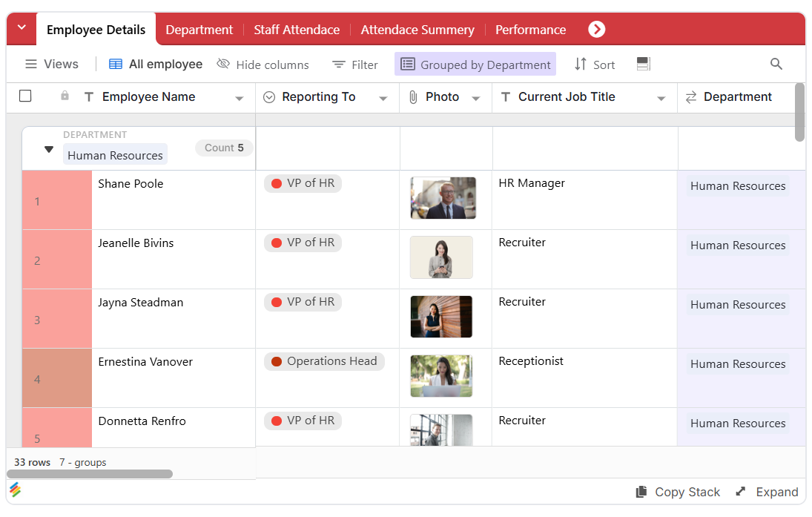Click the Current Job Title text-type icon
Screen dimensions: 812x517
[x=506, y=97]
